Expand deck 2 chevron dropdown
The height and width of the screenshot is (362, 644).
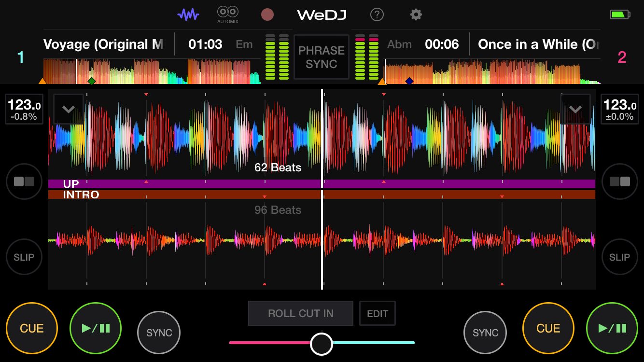click(575, 109)
